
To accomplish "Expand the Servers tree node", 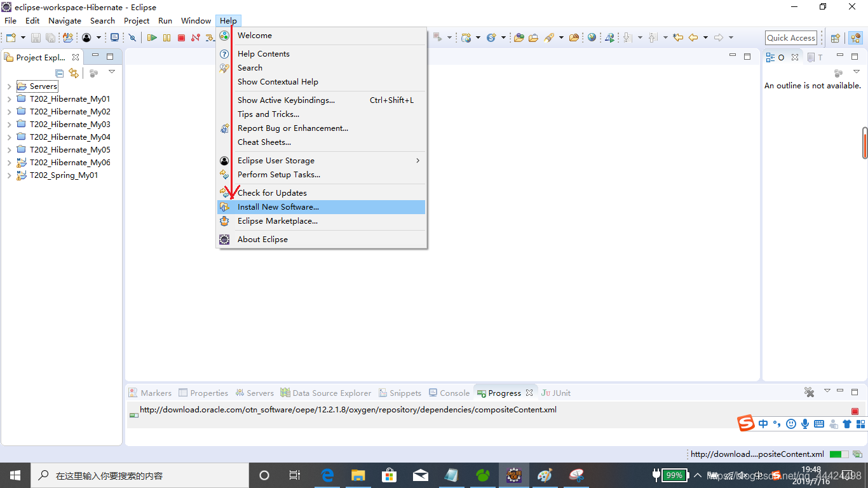I will [9, 86].
